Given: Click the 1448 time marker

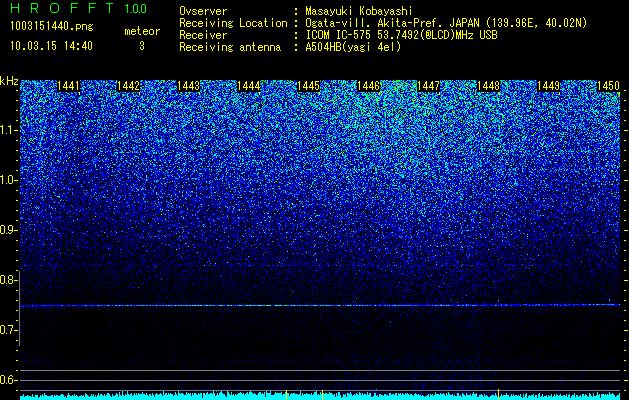Looking at the screenshot, I should (x=489, y=86).
